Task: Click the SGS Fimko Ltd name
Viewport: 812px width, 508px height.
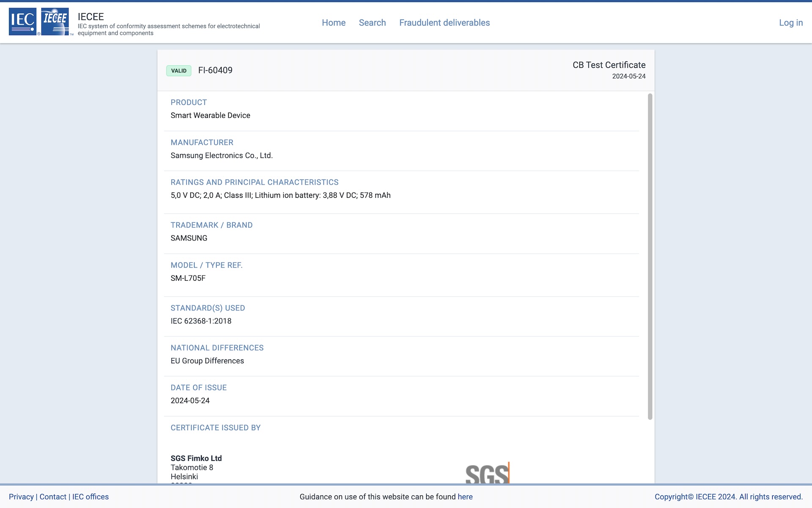Action: [x=196, y=458]
